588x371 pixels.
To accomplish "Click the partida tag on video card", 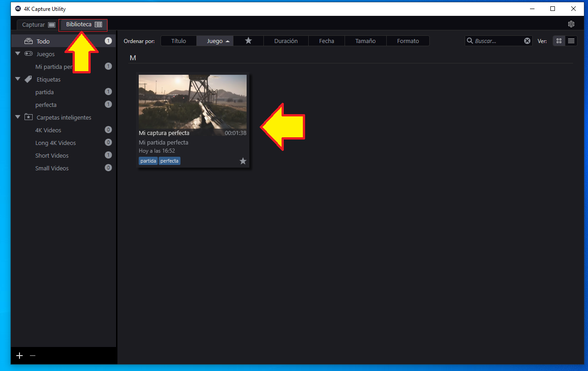I will (x=148, y=161).
